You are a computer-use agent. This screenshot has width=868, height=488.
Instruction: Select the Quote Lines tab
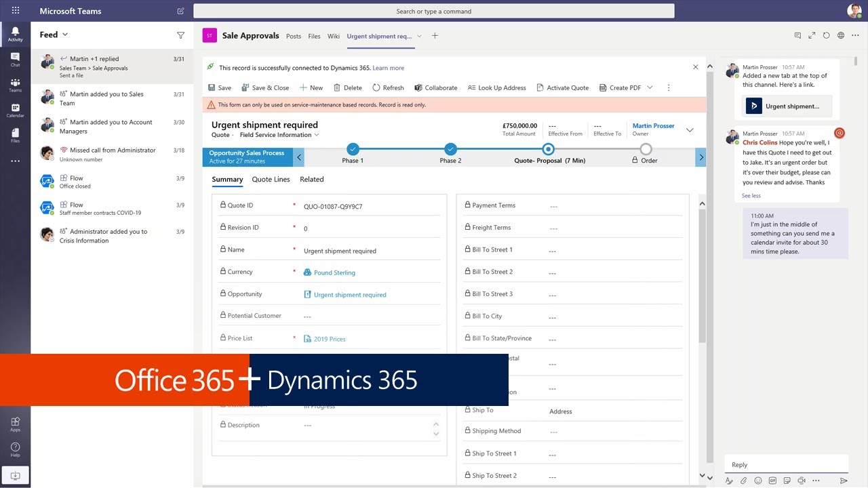coord(271,180)
